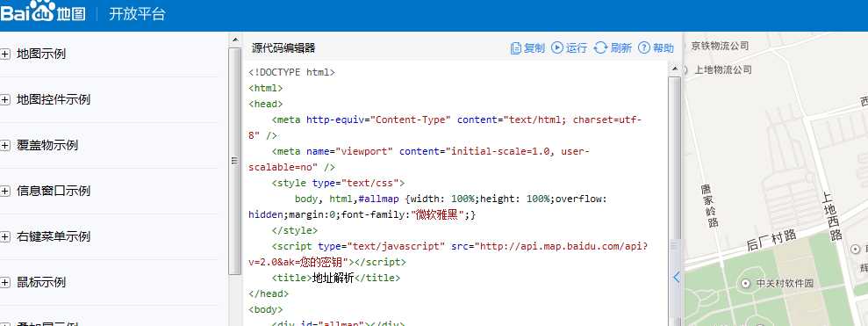
Task: Click the 源代码编辑器 panel title
Action: (x=283, y=48)
